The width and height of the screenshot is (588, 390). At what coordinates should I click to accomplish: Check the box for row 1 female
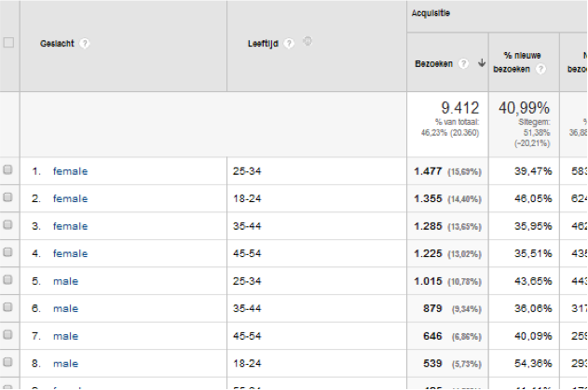pyautogui.click(x=8, y=170)
